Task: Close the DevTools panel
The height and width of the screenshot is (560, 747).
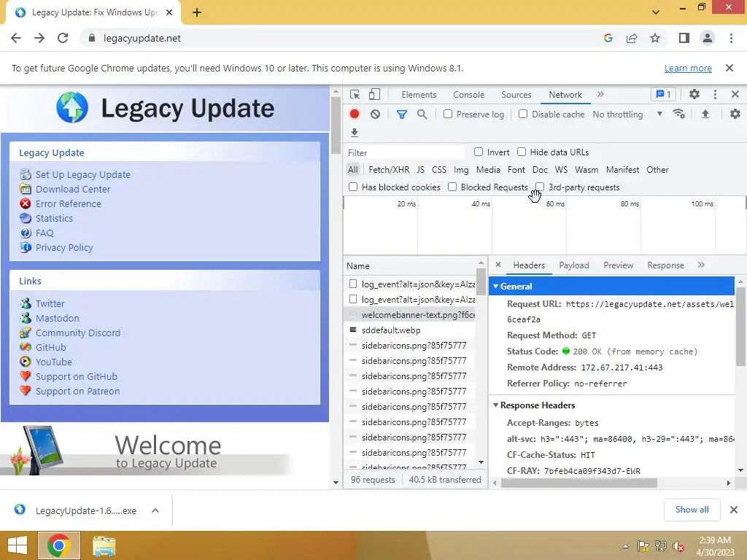Action: pos(735,94)
